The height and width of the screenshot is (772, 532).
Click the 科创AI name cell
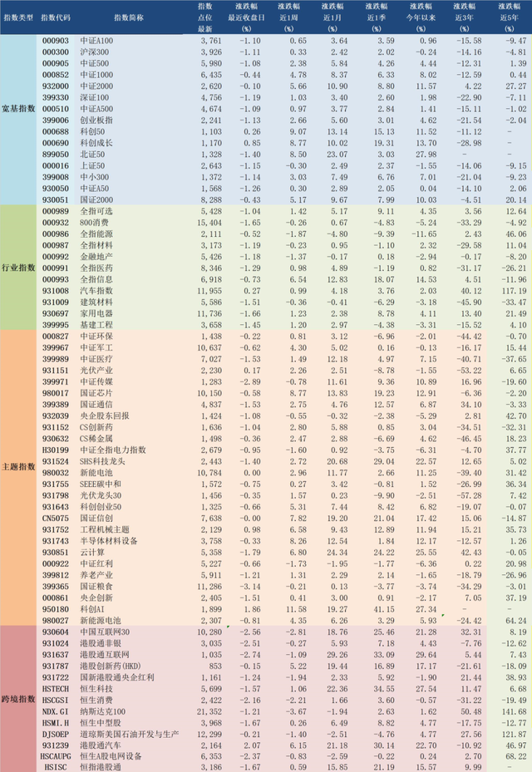[x=92, y=609]
